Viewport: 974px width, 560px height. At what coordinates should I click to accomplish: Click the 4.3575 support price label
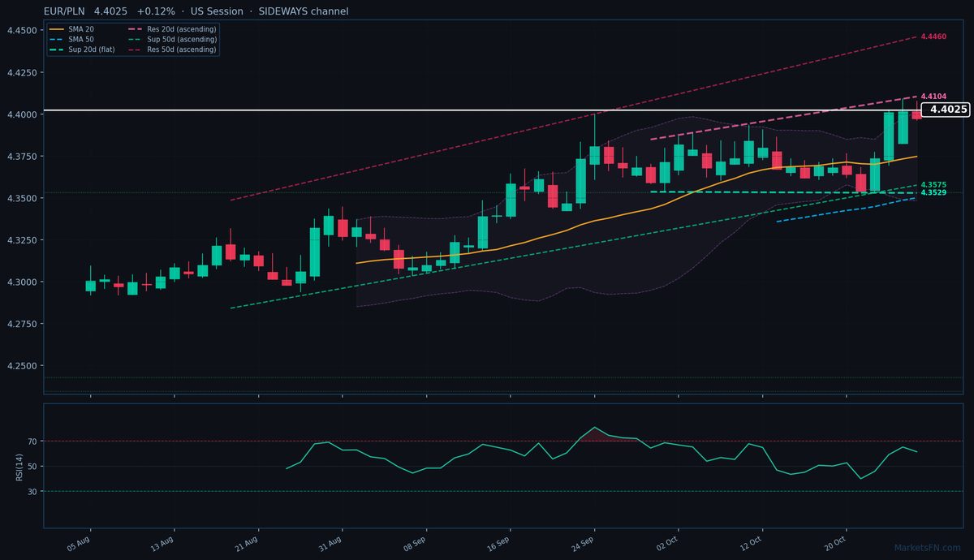pos(933,185)
